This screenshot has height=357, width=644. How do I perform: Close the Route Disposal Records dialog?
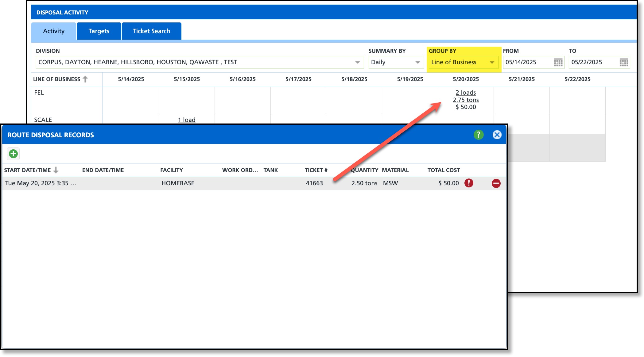click(497, 135)
